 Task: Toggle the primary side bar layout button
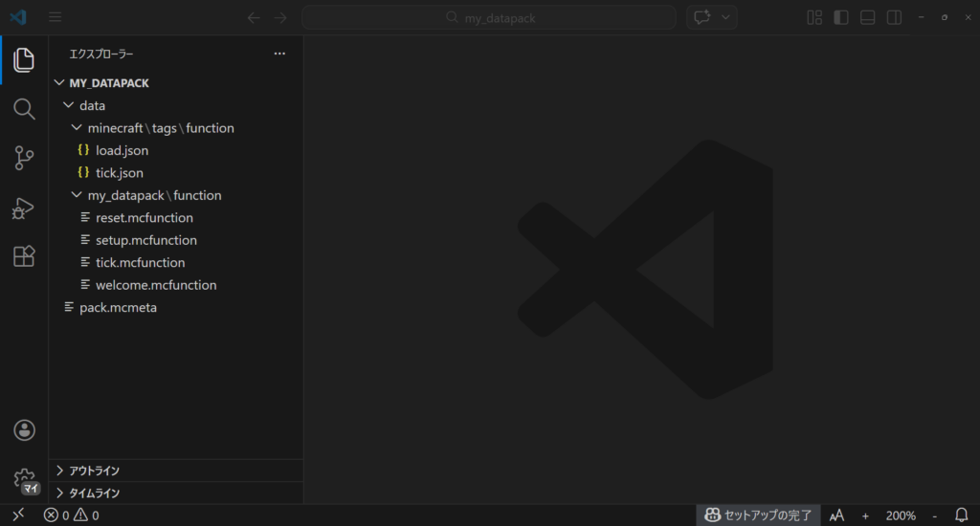click(x=841, y=17)
